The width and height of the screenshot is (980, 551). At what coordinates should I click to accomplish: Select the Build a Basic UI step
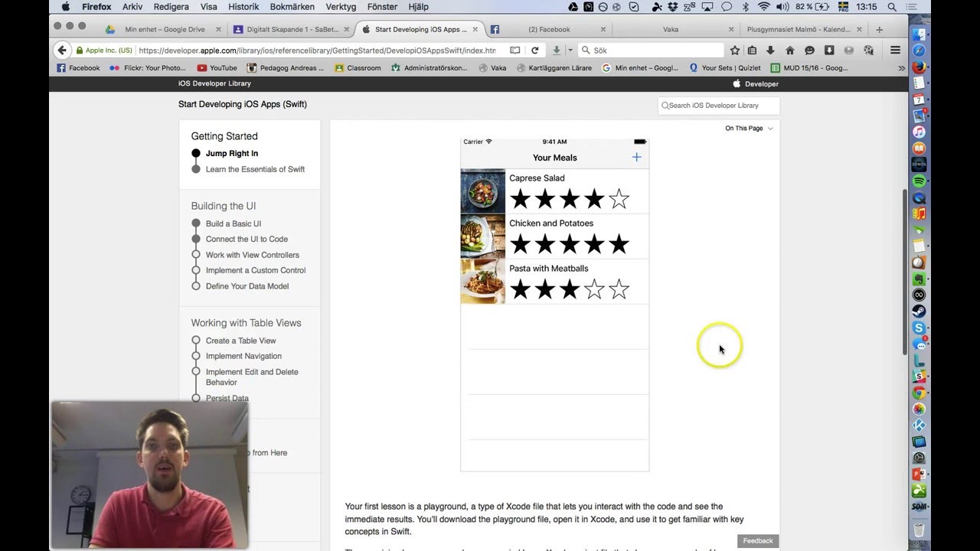(233, 223)
